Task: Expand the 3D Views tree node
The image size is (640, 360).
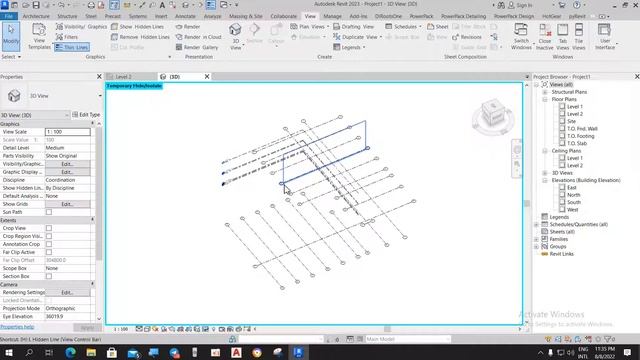Action: (545, 173)
